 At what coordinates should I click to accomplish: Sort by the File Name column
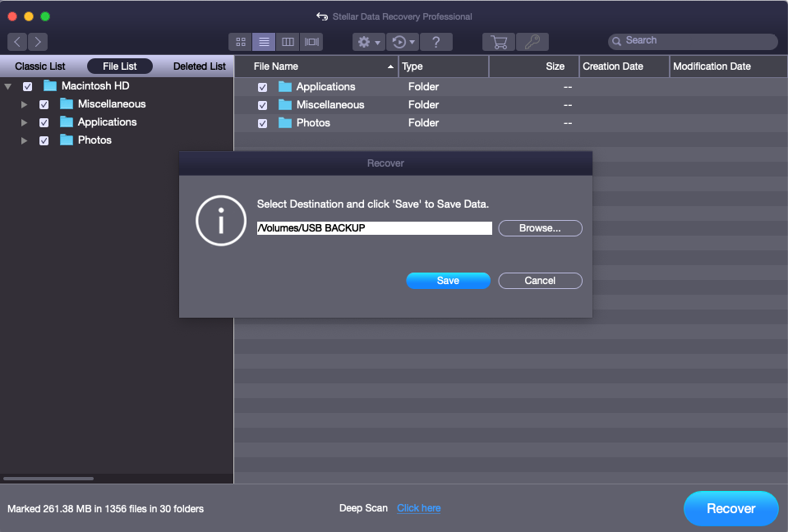pyautogui.click(x=316, y=66)
